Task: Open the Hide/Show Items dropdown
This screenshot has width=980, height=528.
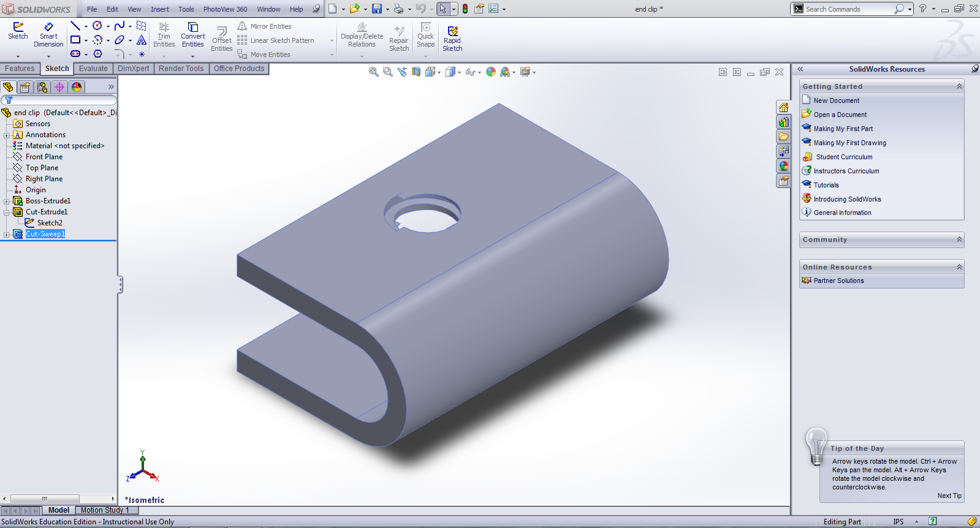Action: [479, 72]
